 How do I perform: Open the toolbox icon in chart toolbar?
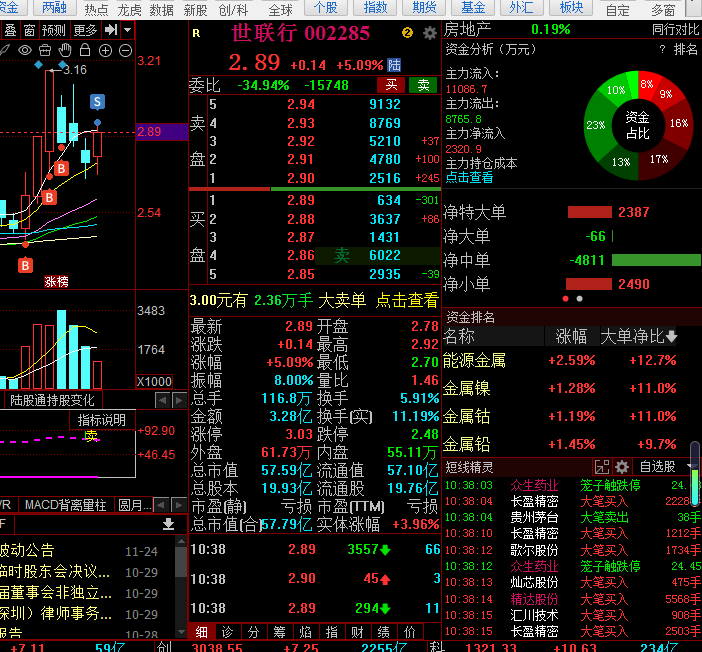(45, 50)
